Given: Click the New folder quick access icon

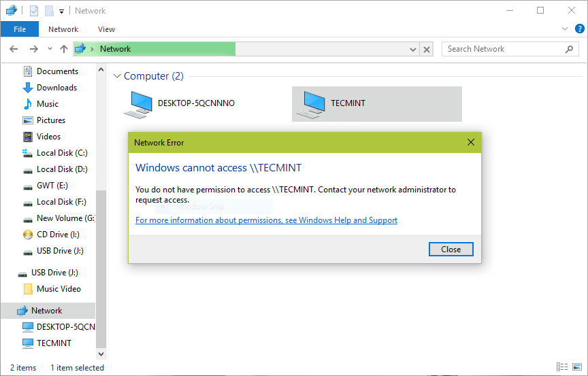Looking at the screenshot, I should click(49, 11).
